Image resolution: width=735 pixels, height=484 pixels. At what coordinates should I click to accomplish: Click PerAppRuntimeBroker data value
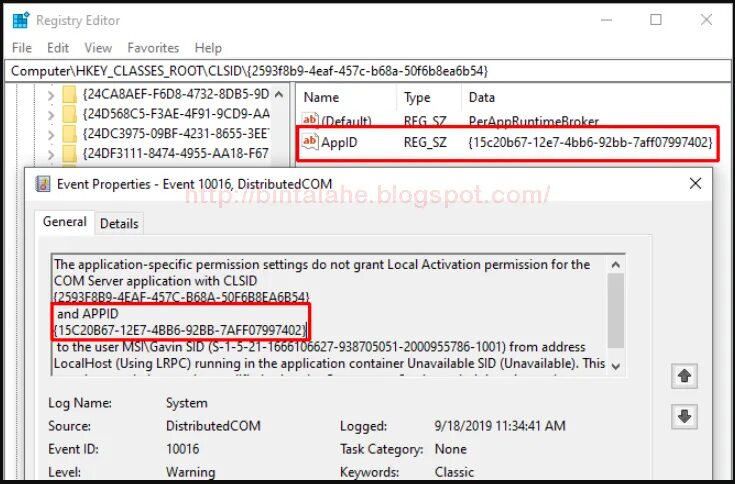[x=533, y=122]
